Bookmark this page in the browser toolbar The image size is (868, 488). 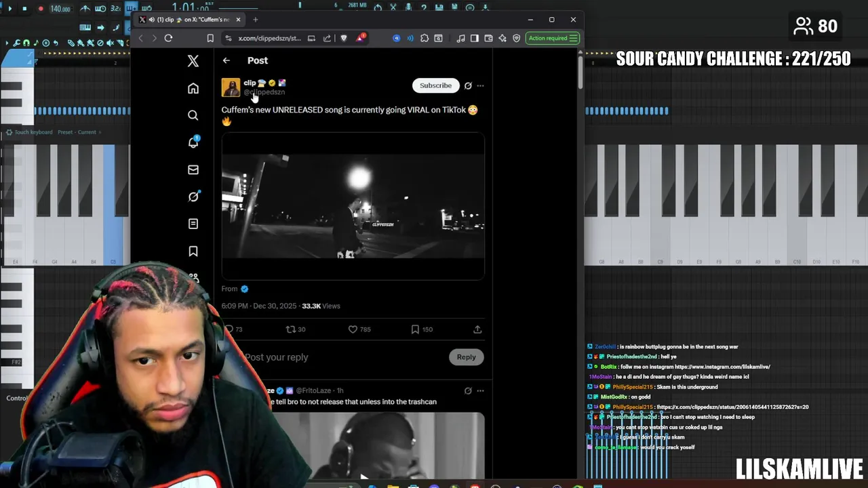210,38
